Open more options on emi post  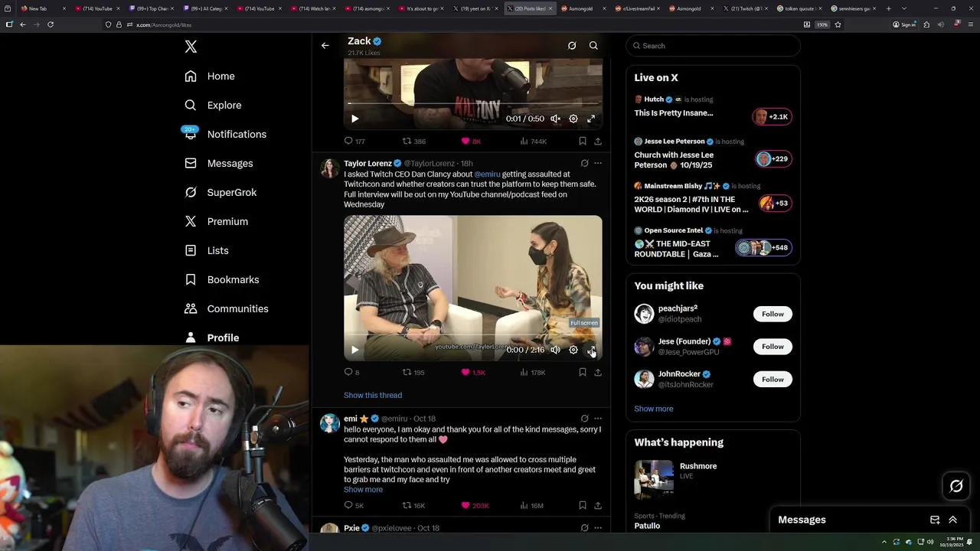(x=598, y=419)
